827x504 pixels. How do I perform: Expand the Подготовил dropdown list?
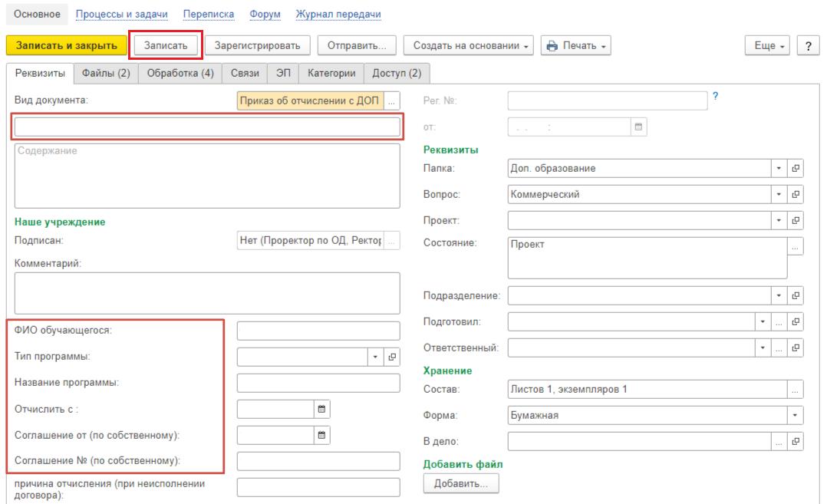click(762, 321)
